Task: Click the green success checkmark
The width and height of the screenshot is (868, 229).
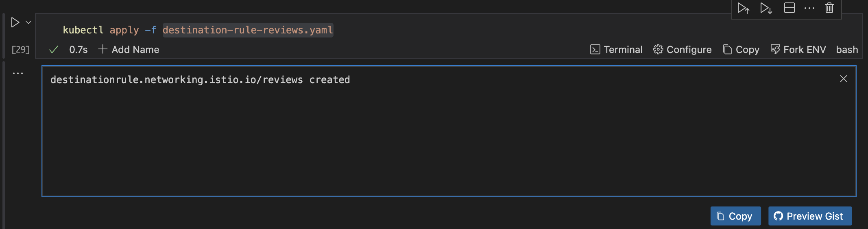Action: click(x=53, y=50)
